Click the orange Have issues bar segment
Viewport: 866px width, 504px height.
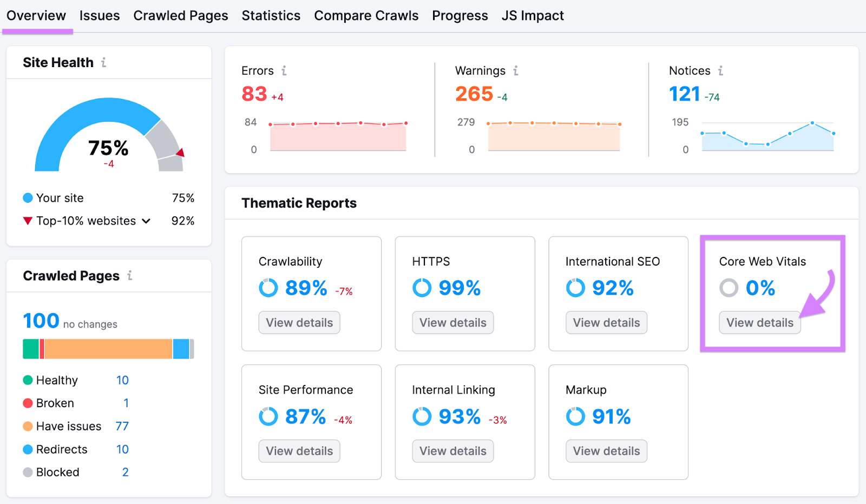(108, 348)
